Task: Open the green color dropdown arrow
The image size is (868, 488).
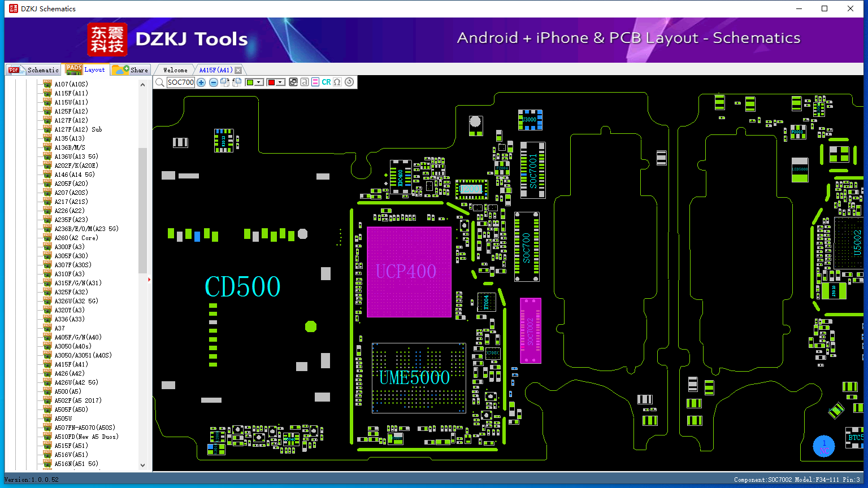Action: [259, 82]
